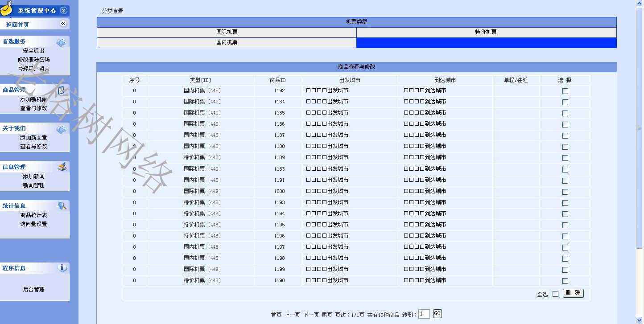Click the 统计信息 magnifier icon
Screen dimensions: 644x324
coord(62,206)
